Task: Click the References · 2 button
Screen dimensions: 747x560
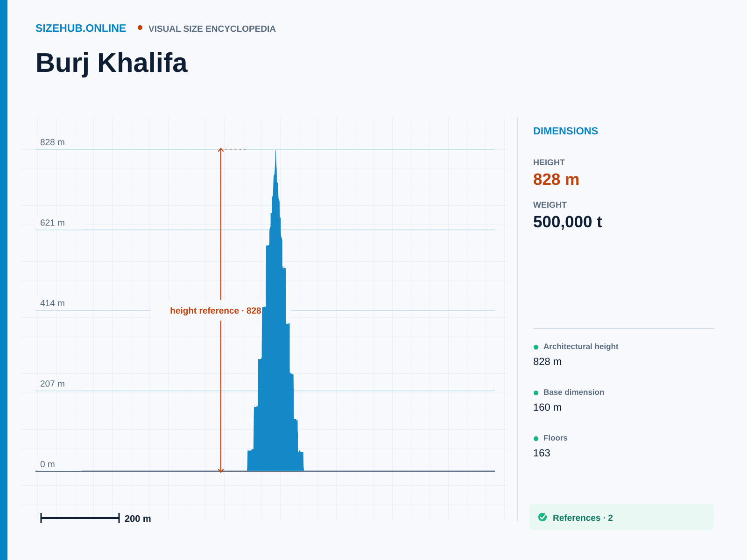Action: click(x=622, y=517)
